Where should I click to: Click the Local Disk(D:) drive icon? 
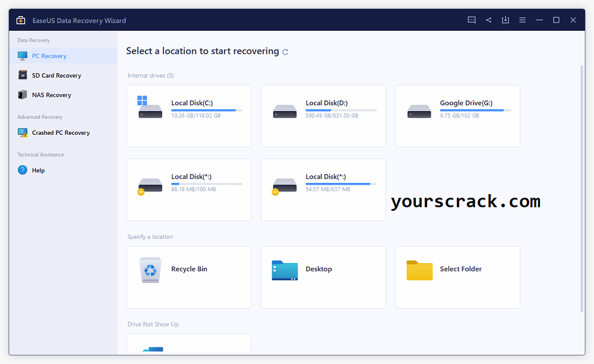[x=285, y=112]
